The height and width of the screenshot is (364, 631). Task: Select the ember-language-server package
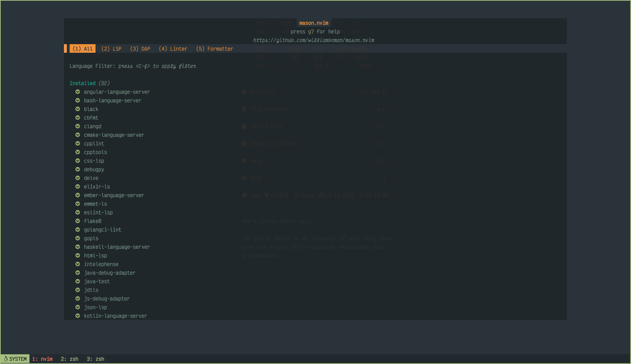[x=114, y=195]
